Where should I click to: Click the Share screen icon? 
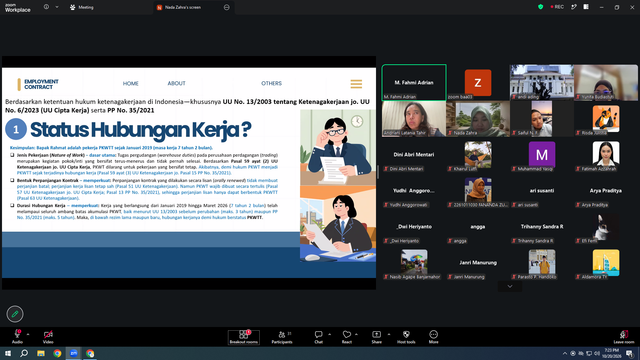376,334
